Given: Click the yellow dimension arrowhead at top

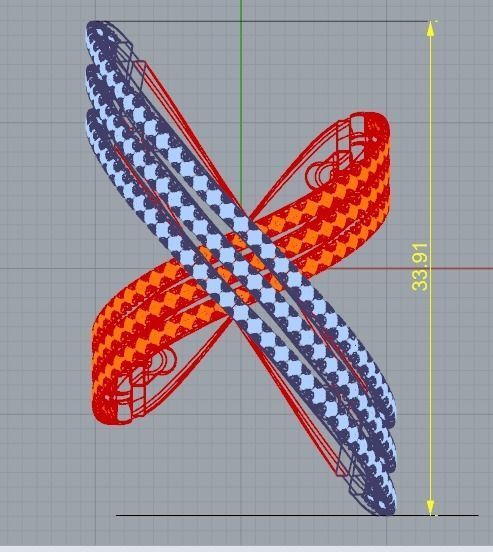Looking at the screenshot, I should (x=430, y=29).
